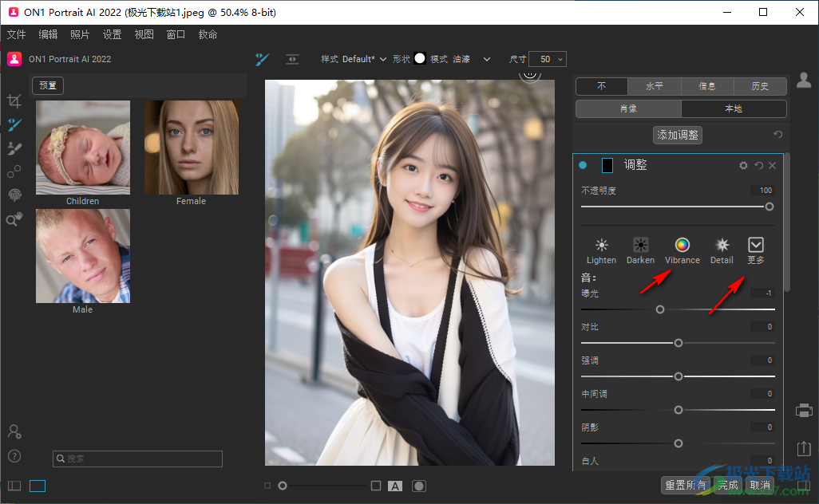Toggle the left panel visibility icon at bottom
The image size is (819, 504).
click(x=14, y=486)
